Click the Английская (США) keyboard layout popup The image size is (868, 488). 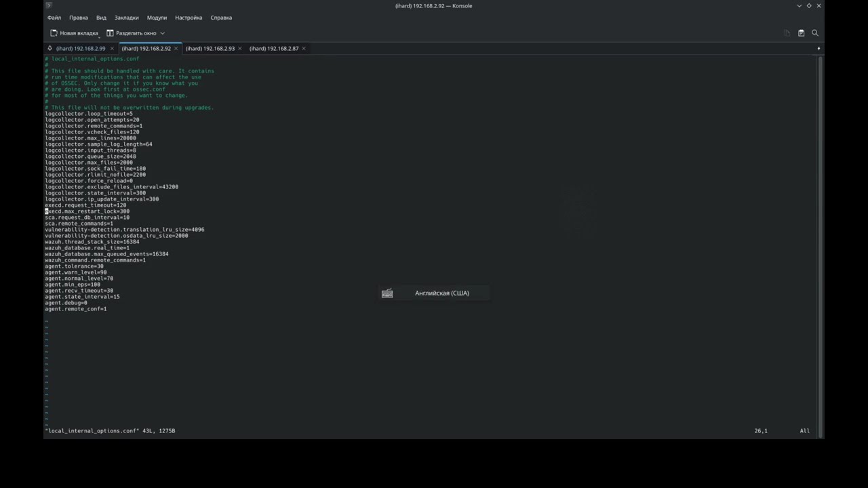coord(434,293)
